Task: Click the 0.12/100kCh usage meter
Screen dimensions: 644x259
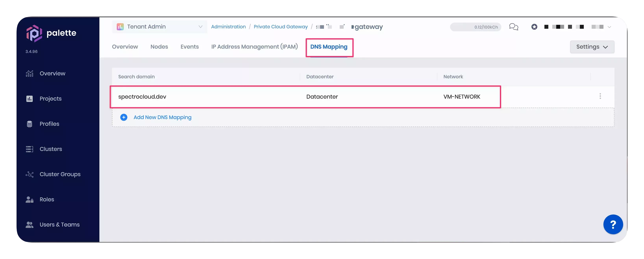Action: 475,27
